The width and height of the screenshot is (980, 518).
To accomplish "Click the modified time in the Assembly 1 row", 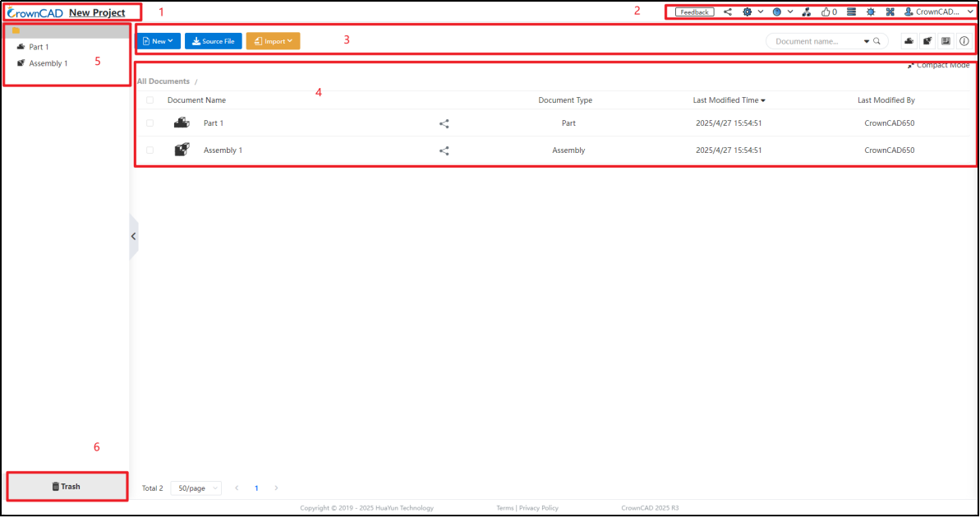I will (x=729, y=150).
